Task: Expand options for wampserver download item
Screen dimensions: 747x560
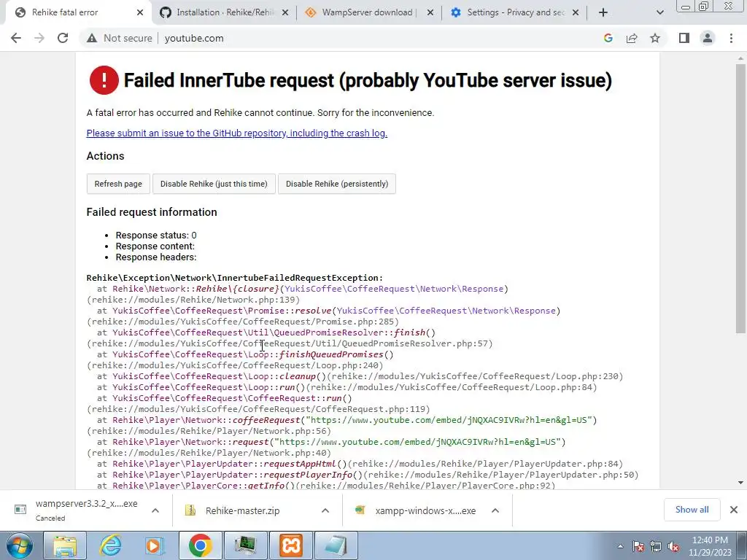Action: click(x=155, y=510)
